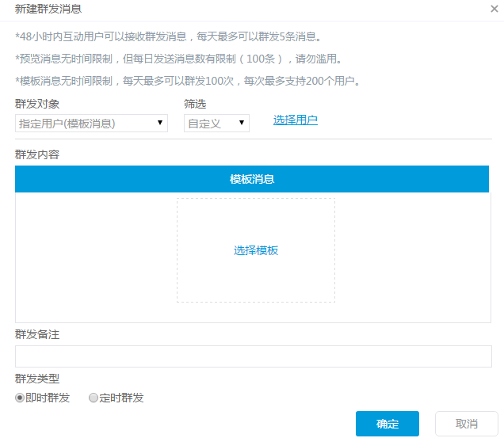Click the 群发内容 section label
This screenshot has height=438, width=504.
tap(37, 154)
